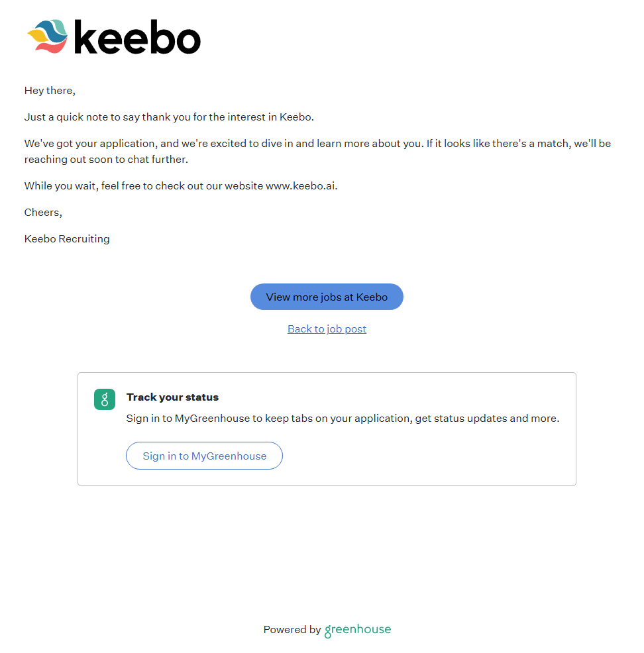Viewport: 644px width, 653px height.
Task: Click the Keebo Recruiting signature
Action: pyautogui.click(x=67, y=239)
